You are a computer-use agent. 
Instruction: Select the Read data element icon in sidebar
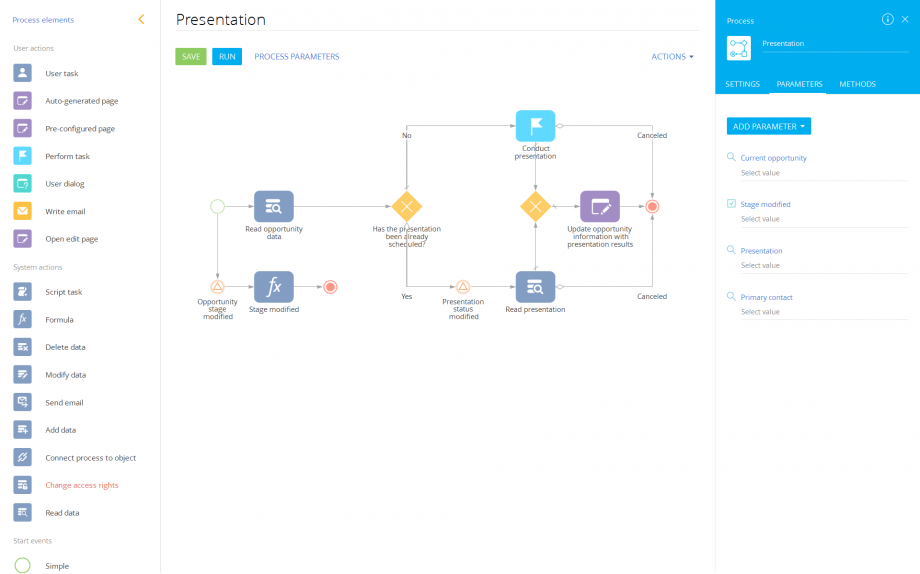(22, 512)
